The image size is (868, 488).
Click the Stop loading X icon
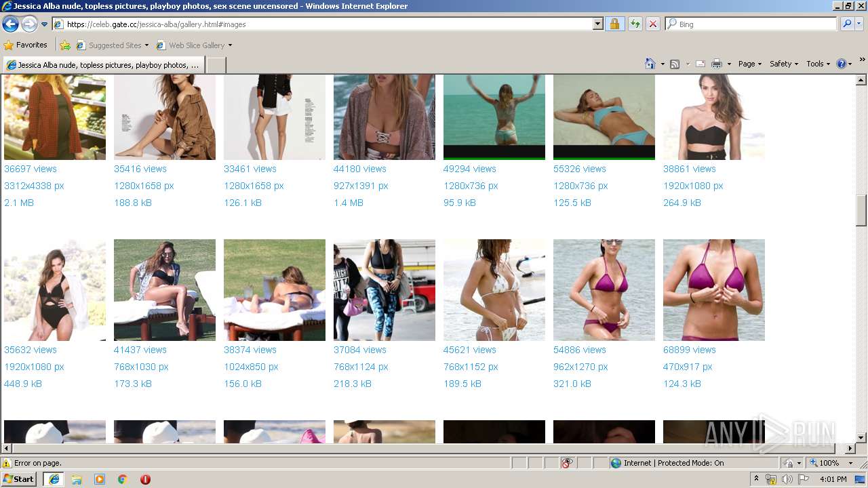pos(652,24)
